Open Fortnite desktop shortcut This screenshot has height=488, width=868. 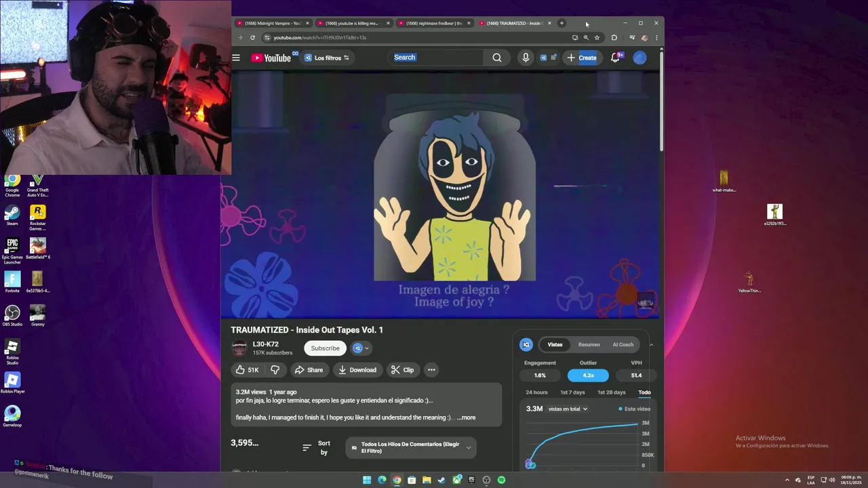pos(12,282)
